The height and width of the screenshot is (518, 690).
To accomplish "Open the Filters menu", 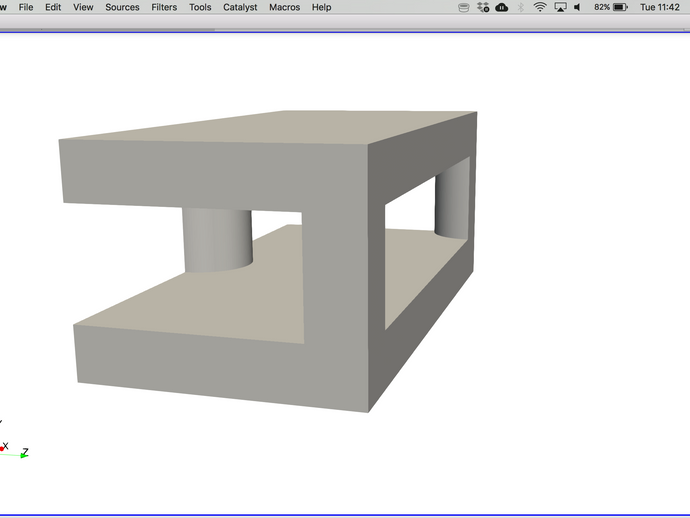I will click(x=164, y=7).
